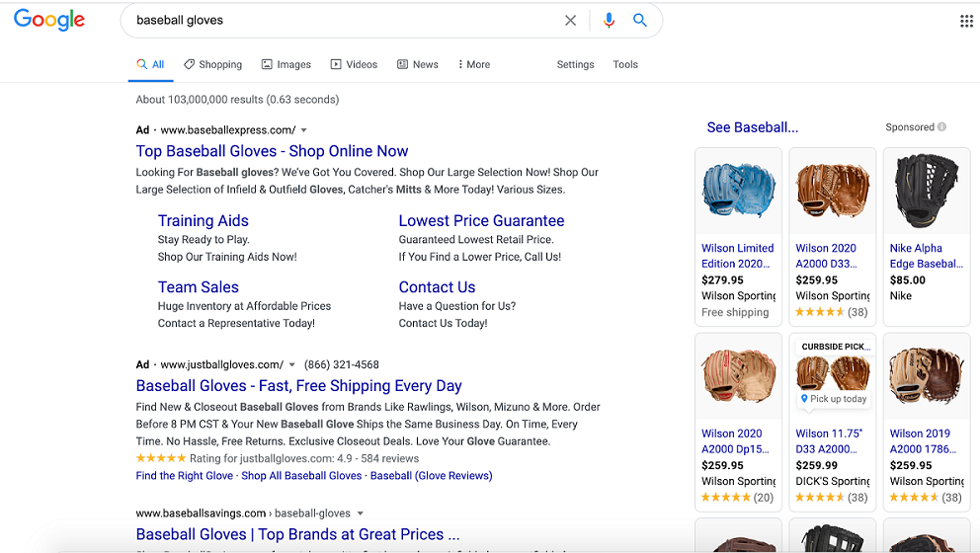Click the blue search magnifier icon

(640, 21)
